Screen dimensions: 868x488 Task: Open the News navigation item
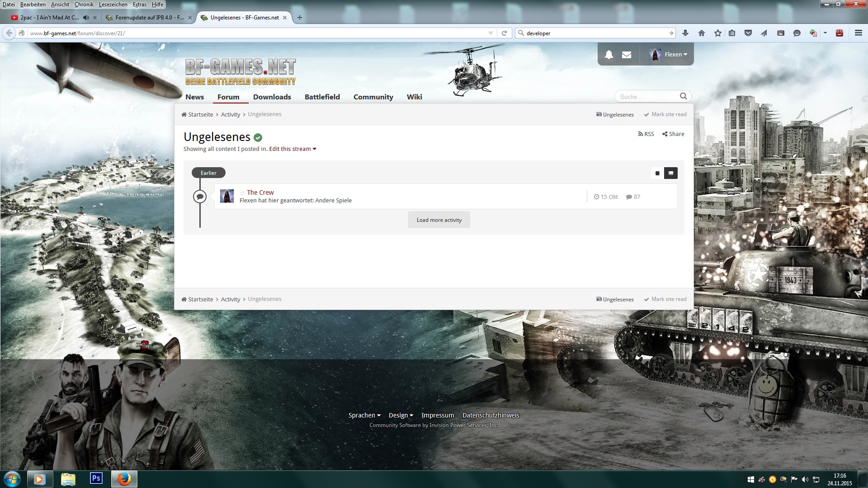tap(194, 97)
